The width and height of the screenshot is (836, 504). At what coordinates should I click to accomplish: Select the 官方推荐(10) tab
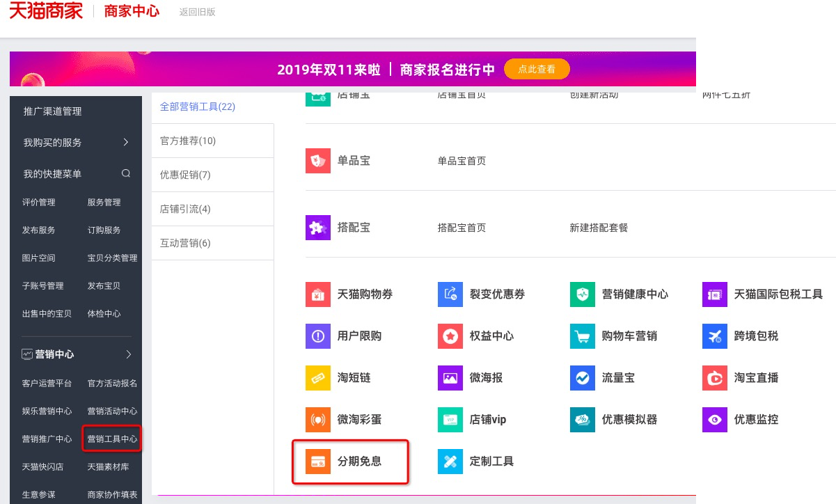(x=188, y=141)
